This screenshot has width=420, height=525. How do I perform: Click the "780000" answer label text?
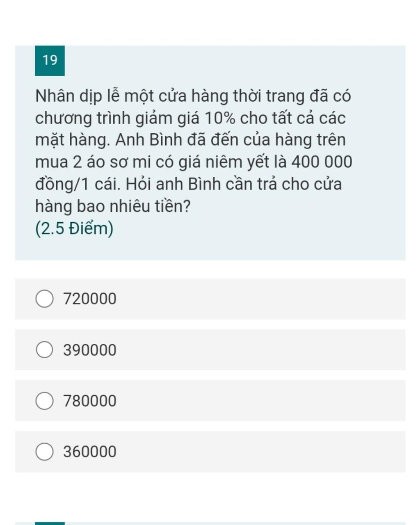click(x=90, y=401)
